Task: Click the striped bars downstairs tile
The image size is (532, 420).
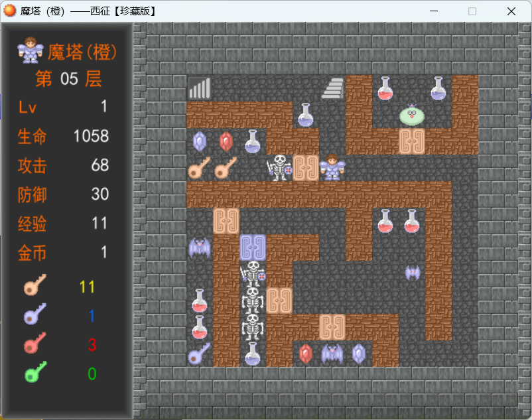Action: [200, 88]
